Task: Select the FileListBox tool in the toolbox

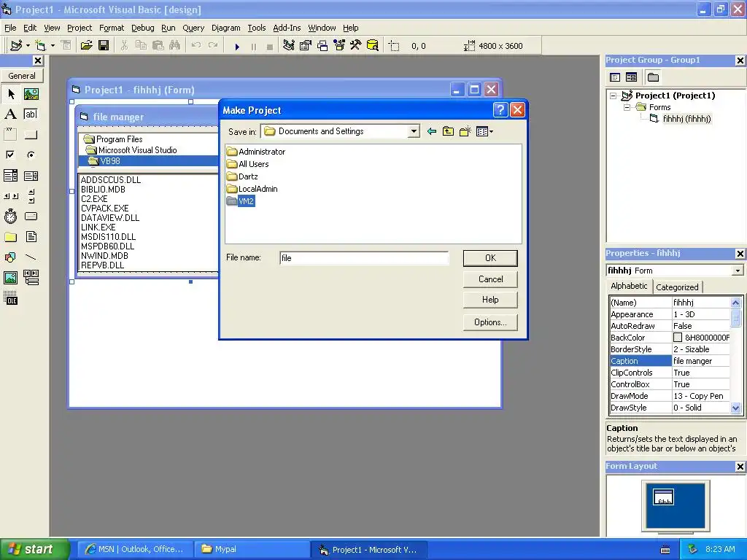Action: [x=31, y=237]
